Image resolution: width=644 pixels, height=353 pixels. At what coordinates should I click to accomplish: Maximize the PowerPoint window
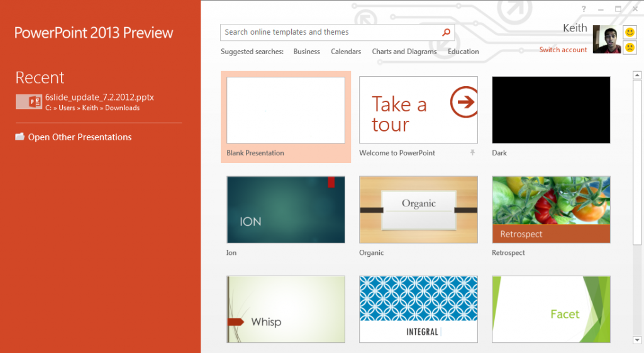tap(618, 9)
